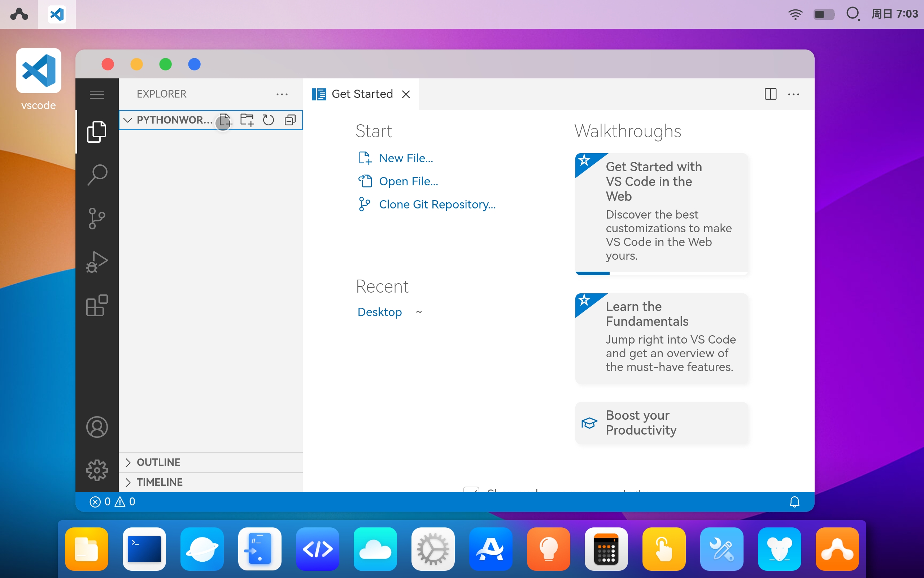Split the editor to the right
Viewport: 924px width, 578px height.
point(771,94)
